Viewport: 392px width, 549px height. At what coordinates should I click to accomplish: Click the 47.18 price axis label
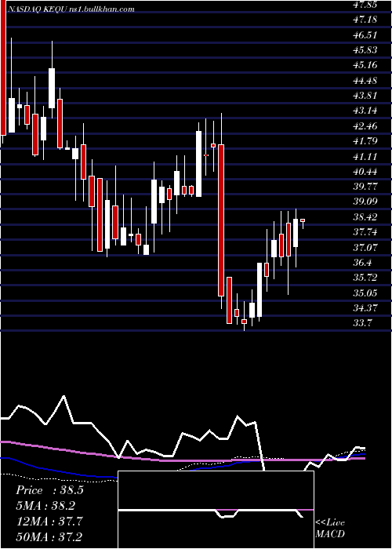click(x=366, y=20)
